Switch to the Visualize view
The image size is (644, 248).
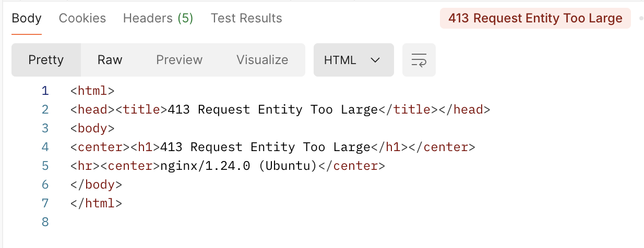point(262,60)
